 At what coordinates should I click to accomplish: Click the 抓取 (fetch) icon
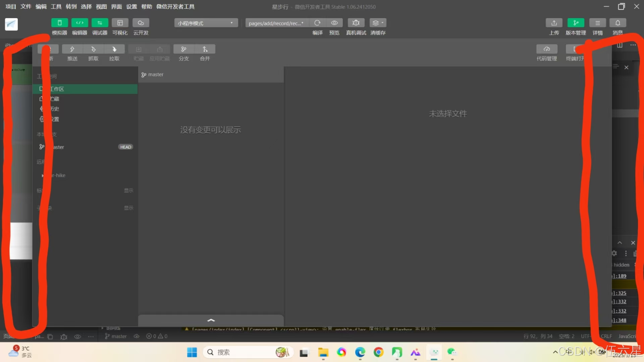(93, 49)
